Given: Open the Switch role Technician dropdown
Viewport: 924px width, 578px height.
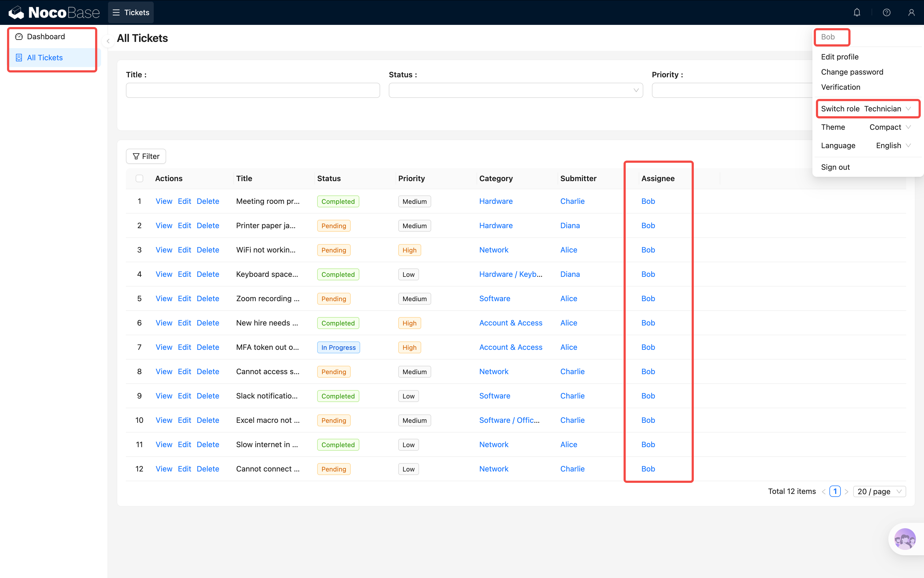Looking at the screenshot, I should tap(887, 109).
